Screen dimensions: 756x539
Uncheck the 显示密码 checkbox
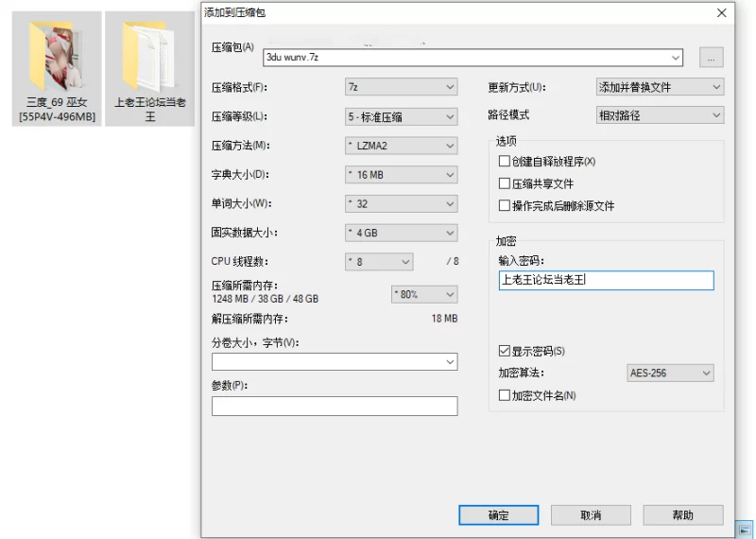(505, 352)
